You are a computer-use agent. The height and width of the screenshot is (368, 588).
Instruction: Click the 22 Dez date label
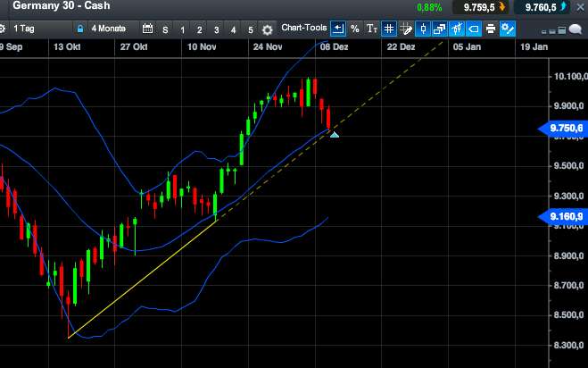401,47
